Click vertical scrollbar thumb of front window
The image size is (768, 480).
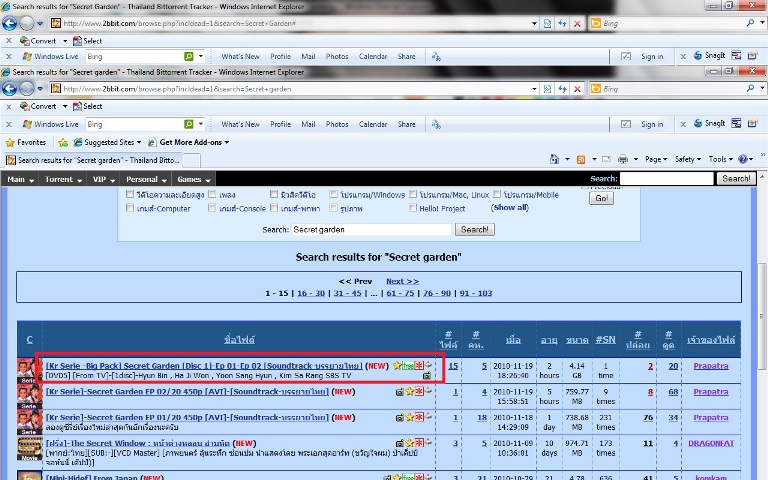(762, 315)
